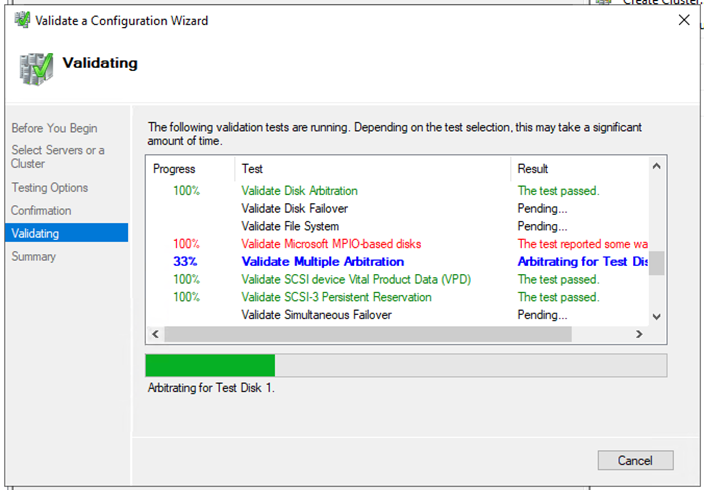Click the horizontal scrollbar thumb
Image resolution: width=704 pixels, height=490 pixels.
tap(368, 334)
